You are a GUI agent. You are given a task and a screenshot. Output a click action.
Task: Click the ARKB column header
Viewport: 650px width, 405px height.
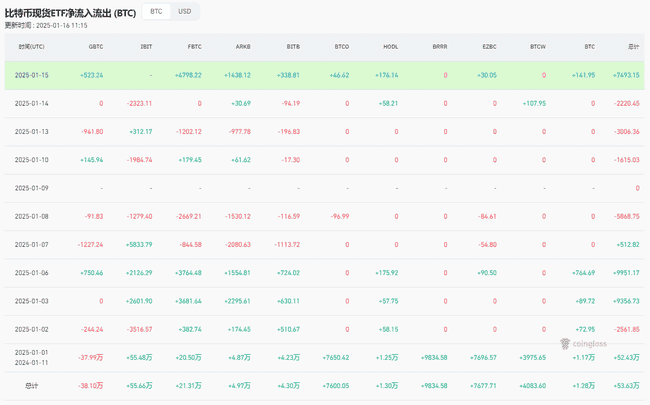(x=243, y=47)
